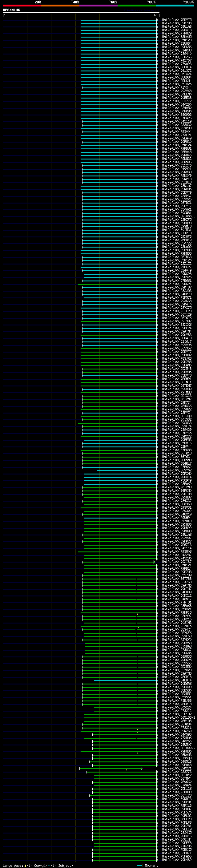Click the UniRef100_B2WQB4 label

click(177, 44)
